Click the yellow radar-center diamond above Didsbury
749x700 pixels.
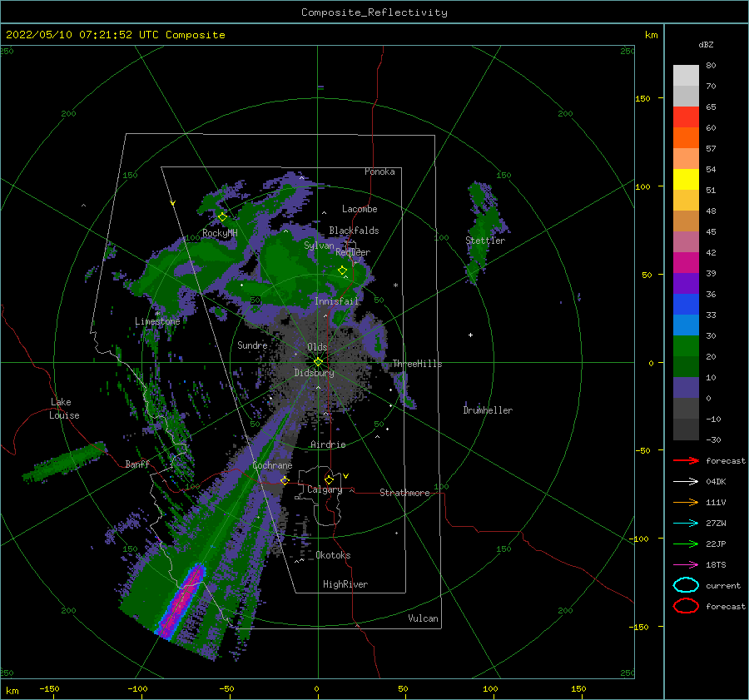point(318,362)
